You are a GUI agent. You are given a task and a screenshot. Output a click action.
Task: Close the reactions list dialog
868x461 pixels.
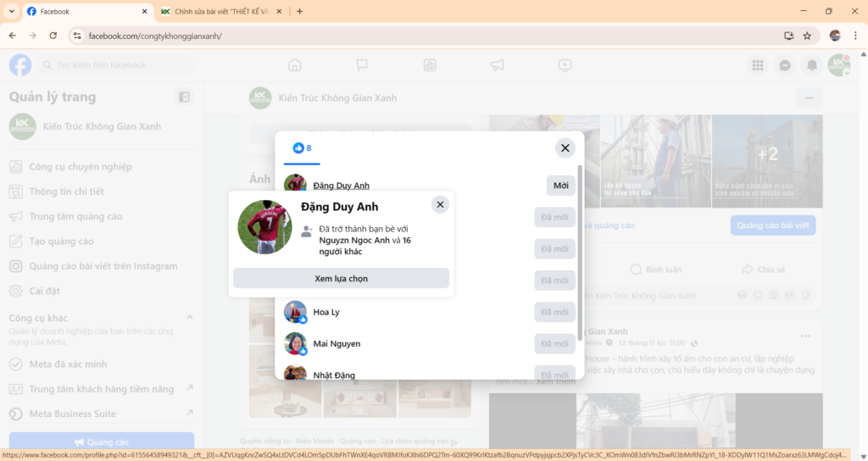pyautogui.click(x=565, y=148)
